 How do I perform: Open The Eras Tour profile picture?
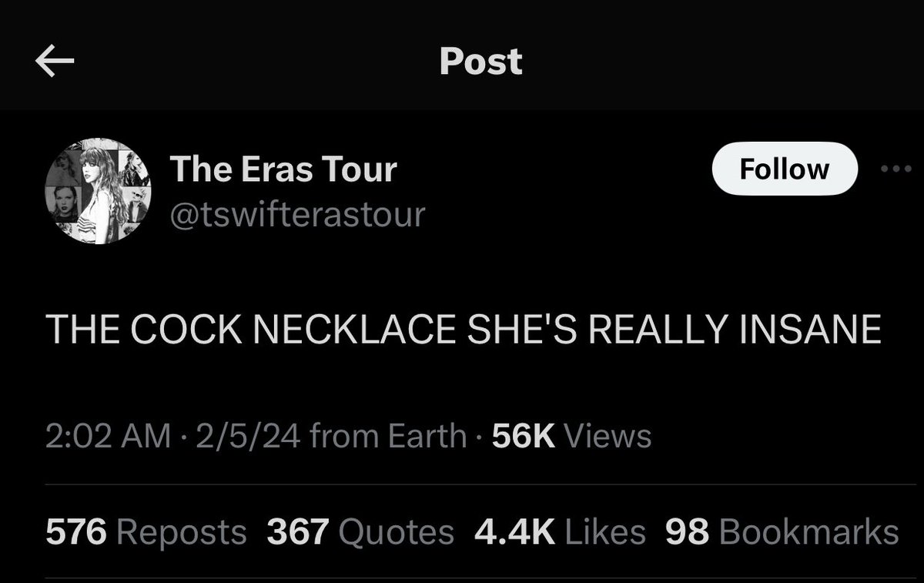click(99, 191)
